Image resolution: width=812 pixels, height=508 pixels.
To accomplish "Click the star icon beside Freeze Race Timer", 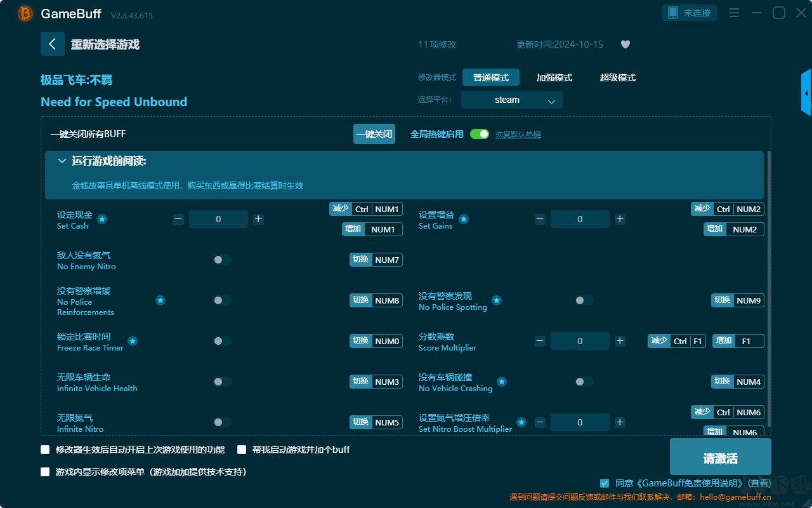I will click(x=133, y=341).
